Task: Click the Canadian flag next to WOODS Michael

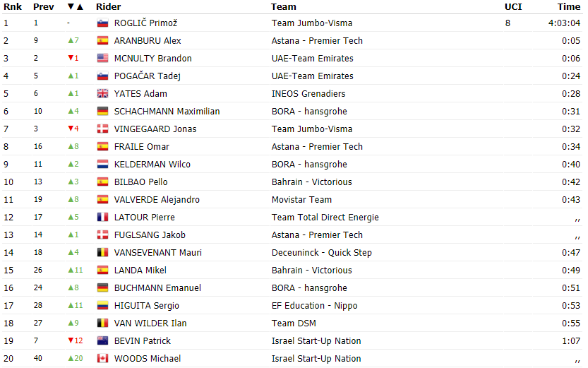Action: [x=102, y=358]
